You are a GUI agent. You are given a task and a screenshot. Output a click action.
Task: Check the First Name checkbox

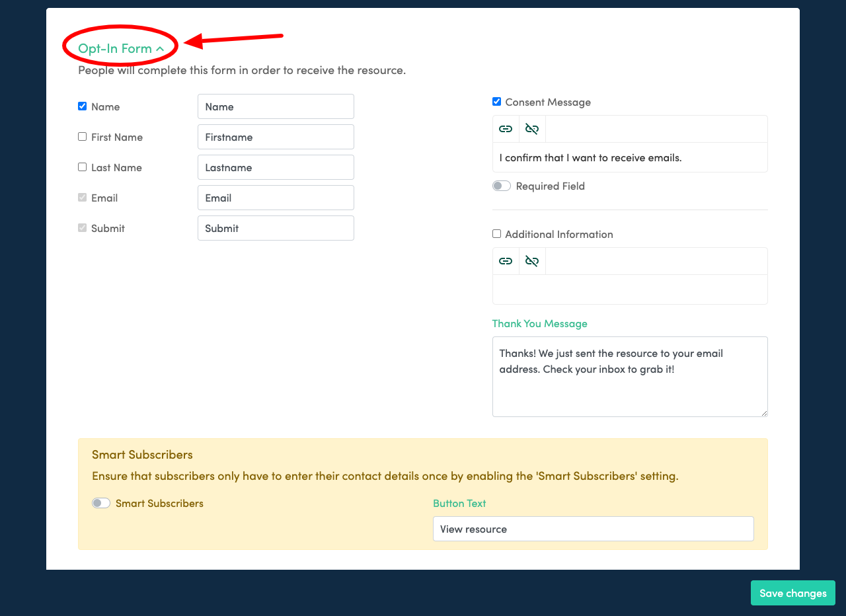coord(82,136)
